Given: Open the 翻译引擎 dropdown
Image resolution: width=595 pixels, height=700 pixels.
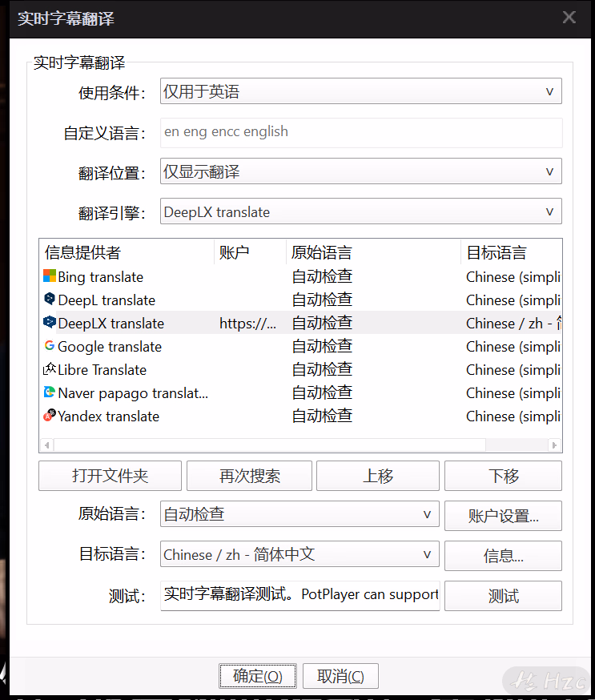Looking at the screenshot, I should coord(360,211).
